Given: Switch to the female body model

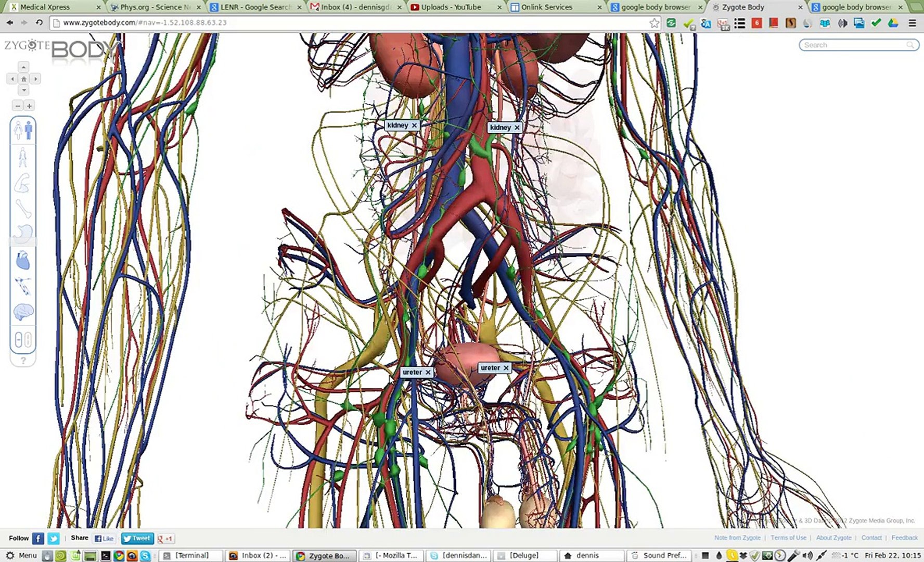Looking at the screenshot, I should pos(18,130).
